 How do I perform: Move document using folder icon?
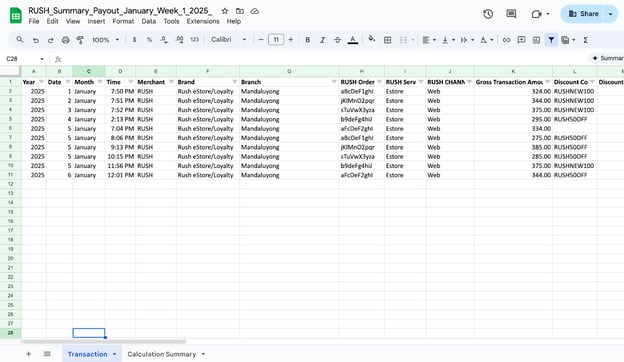[240, 11]
